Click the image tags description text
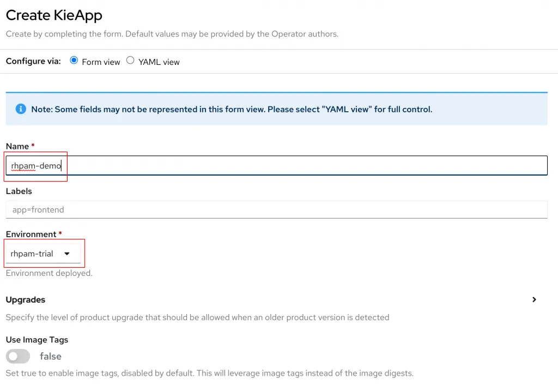 click(x=210, y=373)
